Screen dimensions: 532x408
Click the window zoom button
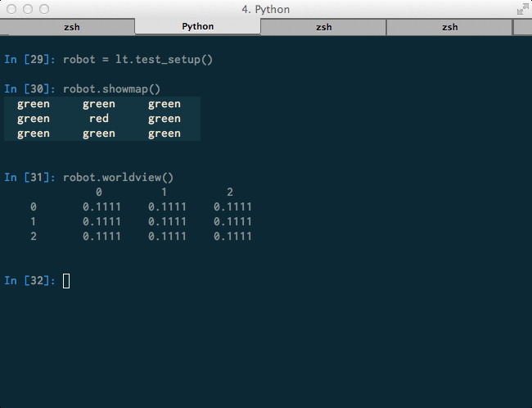tap(44, 9)
